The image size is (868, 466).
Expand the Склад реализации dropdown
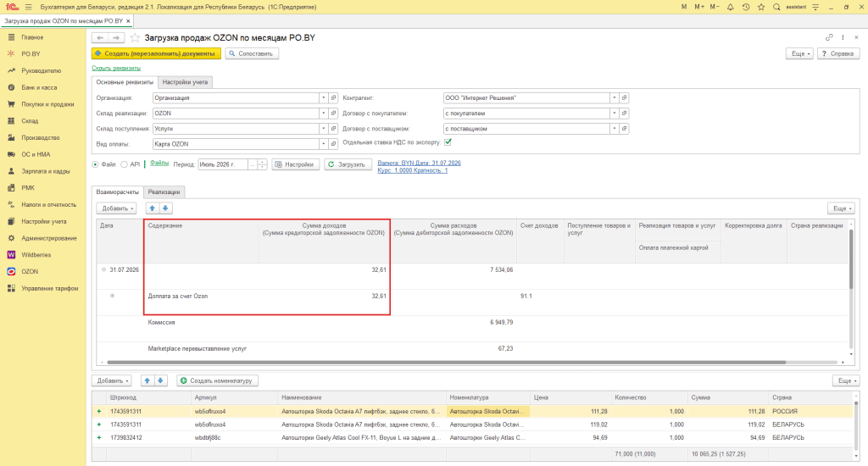[x=323, y=114]
